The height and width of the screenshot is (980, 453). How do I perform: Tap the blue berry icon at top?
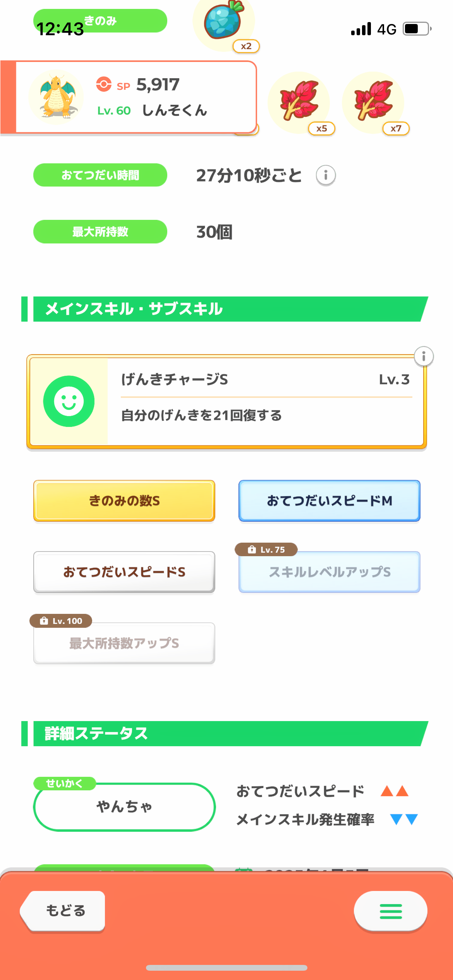[x=223, y=22]
